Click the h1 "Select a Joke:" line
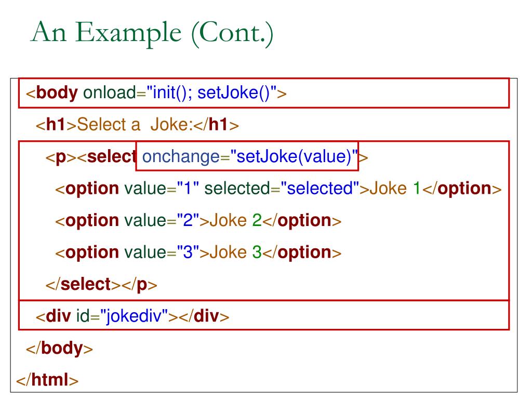 (x=137, y=125)
